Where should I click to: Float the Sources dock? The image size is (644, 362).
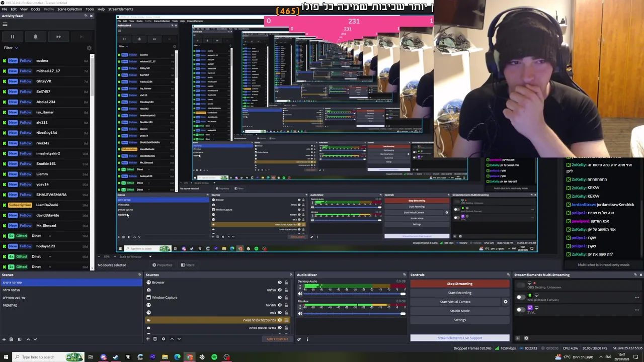pyautogui.click(x=290, y=275)
